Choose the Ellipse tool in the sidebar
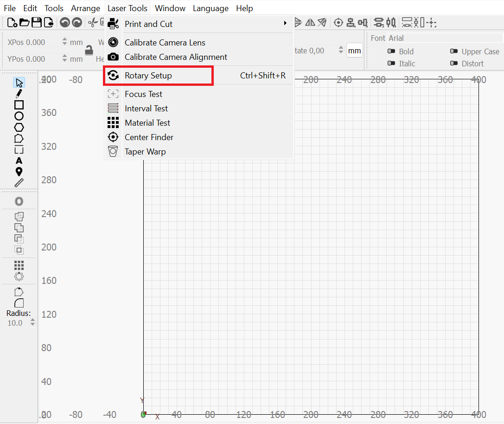Viewport: 504px width, 424px height. (x=19, y=116)
